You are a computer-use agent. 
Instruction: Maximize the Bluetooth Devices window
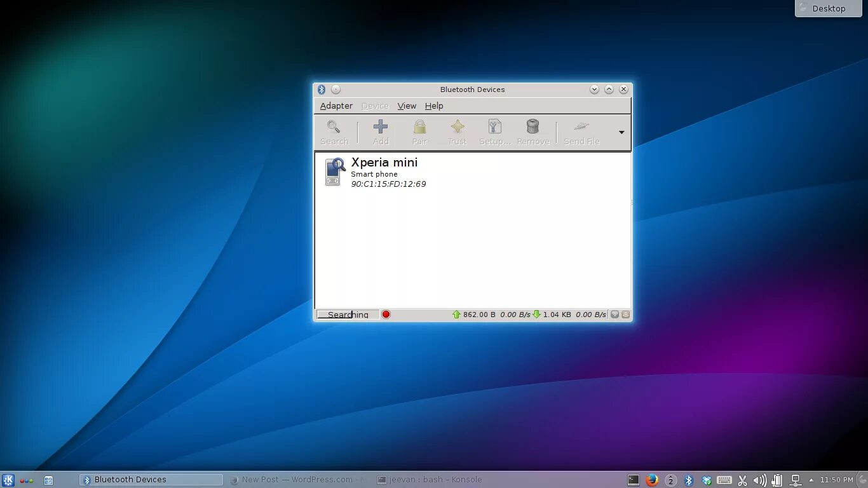pos(609,90)
